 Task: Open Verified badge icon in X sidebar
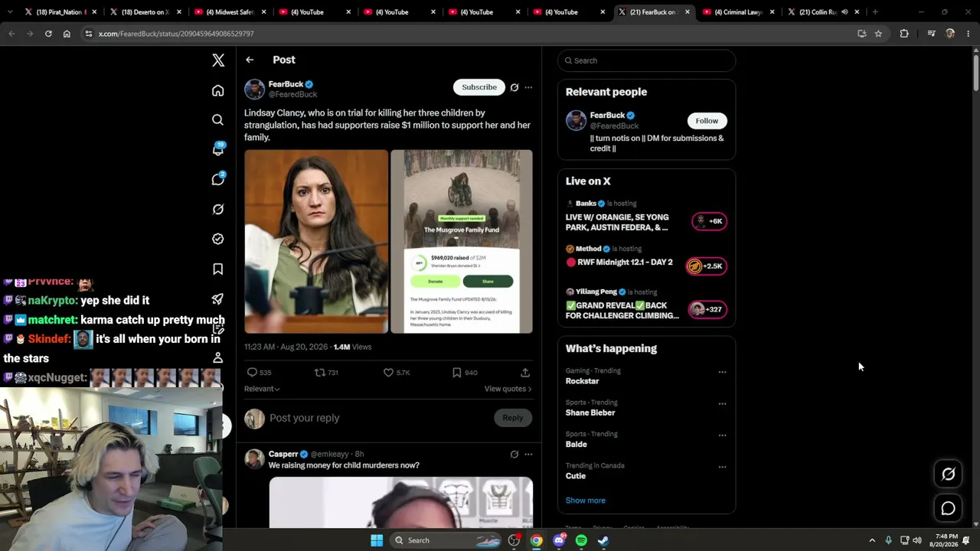click(x=218, y=239)
